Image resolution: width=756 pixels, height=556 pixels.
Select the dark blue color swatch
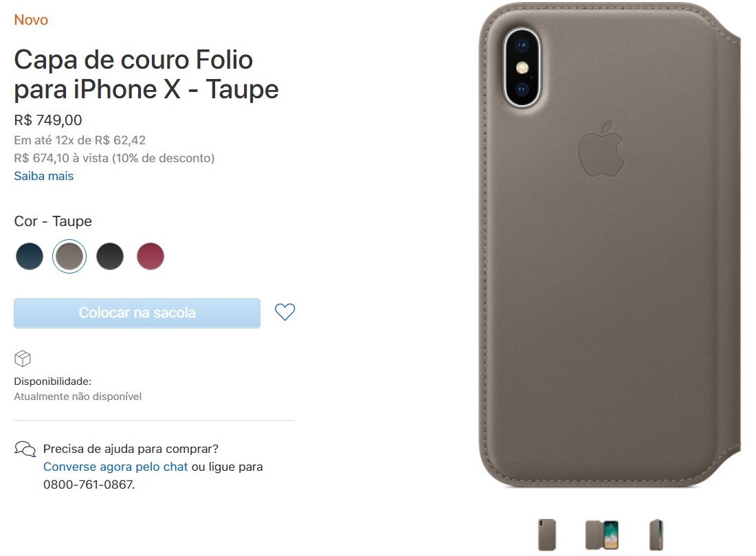point(30,256)
